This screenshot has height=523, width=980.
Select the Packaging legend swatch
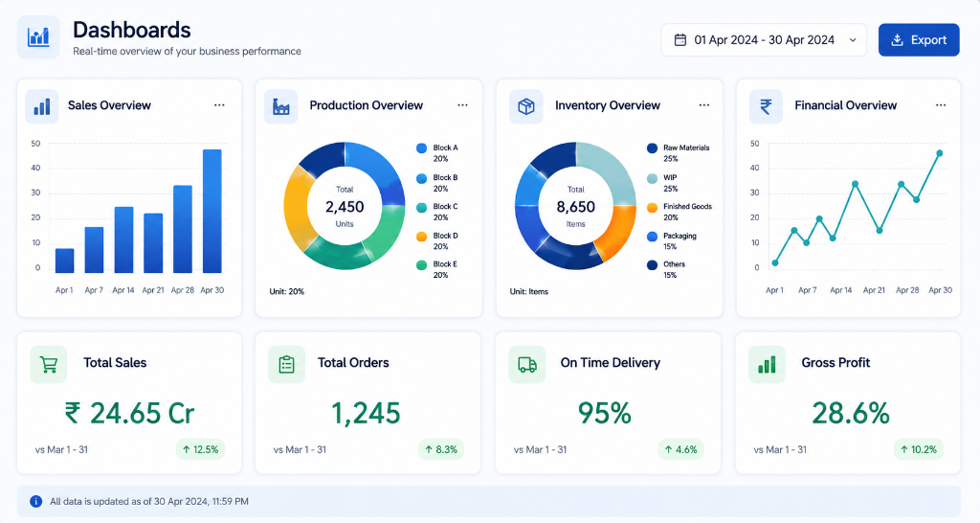tap(652, 236)
